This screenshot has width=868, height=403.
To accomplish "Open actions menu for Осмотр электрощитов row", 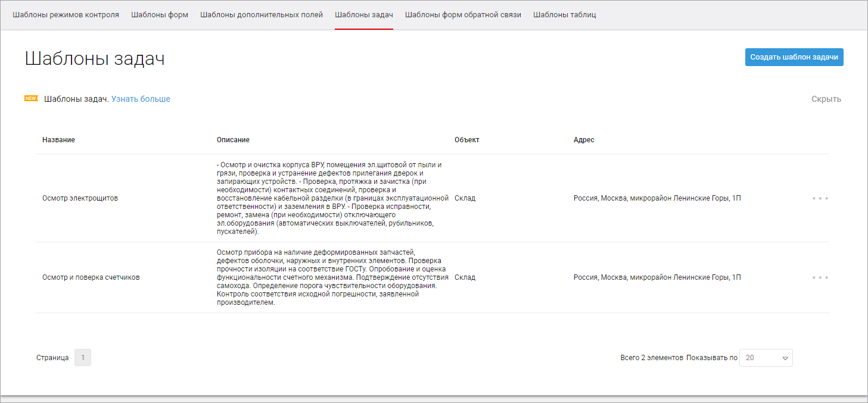I will tap(820, 198).
